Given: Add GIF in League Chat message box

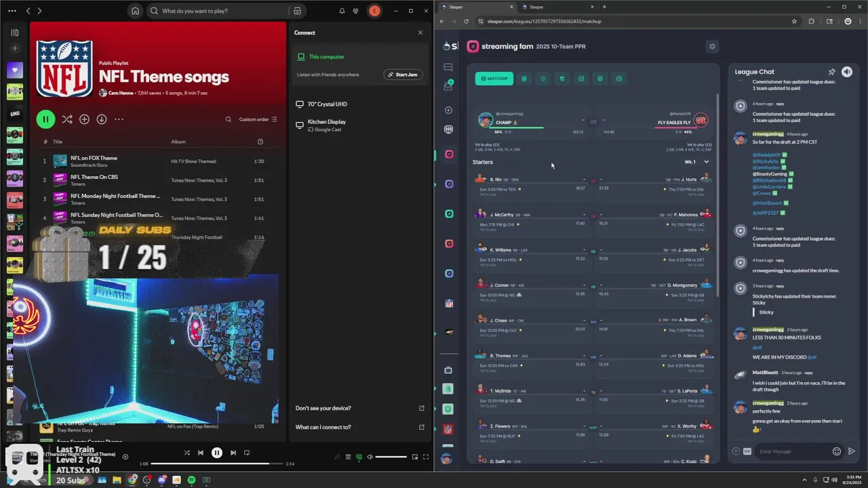Looking at the screenshot, I should click(x=747, y=451).
